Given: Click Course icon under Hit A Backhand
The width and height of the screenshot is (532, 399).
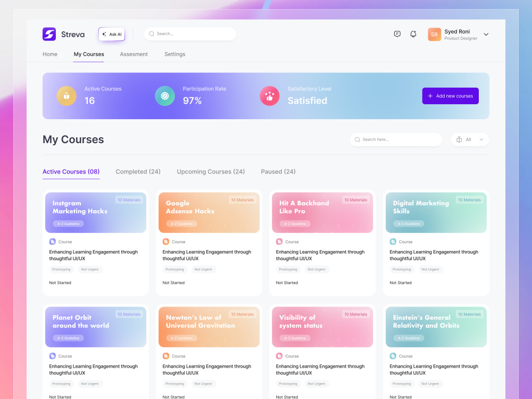Looking at the screenshot, I should pos(279,242).
